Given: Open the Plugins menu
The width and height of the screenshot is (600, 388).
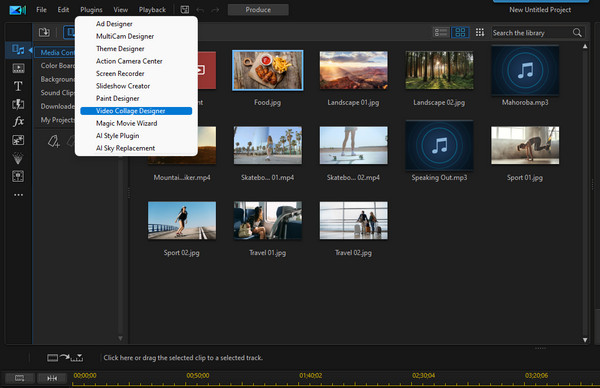Looking at the screenshot, I should [91, 10].
